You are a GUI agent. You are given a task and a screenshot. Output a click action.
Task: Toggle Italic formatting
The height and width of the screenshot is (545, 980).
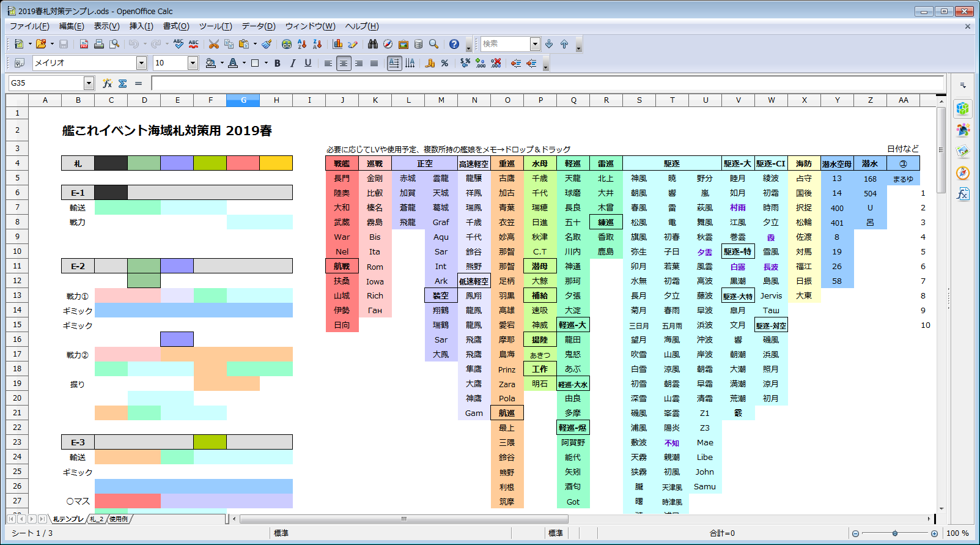pos(293,63)
